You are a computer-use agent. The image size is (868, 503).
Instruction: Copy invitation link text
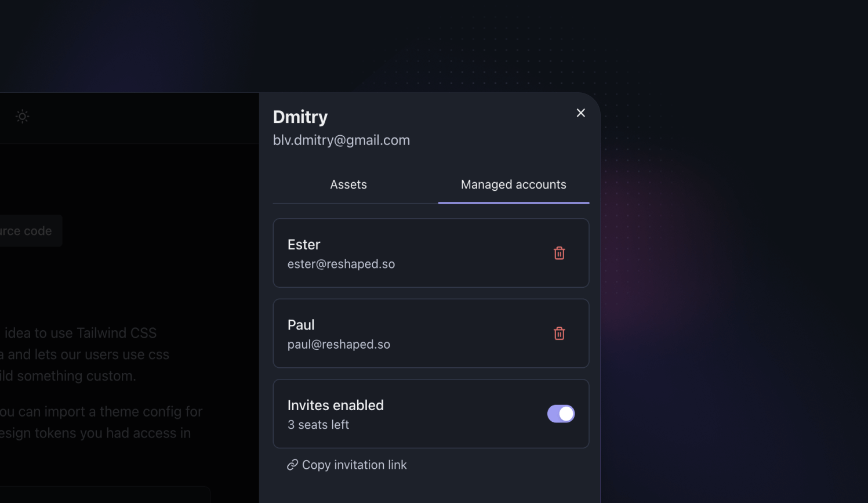(x=354, y=465)
